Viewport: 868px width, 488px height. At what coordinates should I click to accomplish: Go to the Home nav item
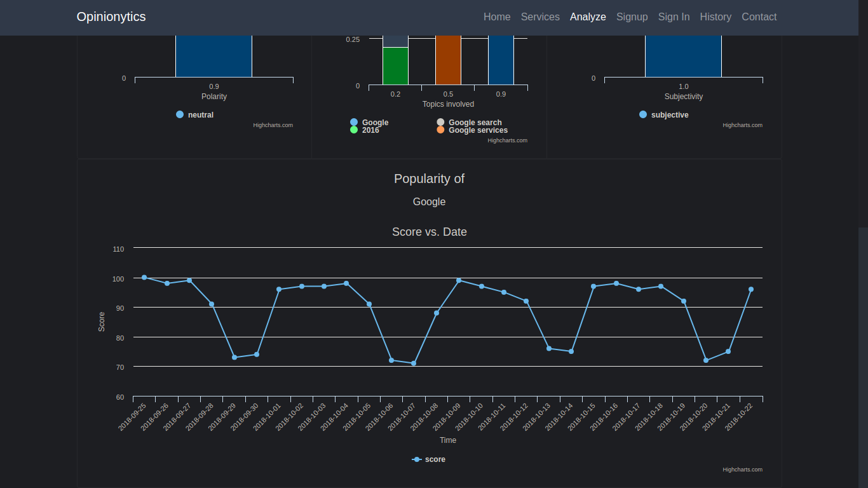coord(497,17)
